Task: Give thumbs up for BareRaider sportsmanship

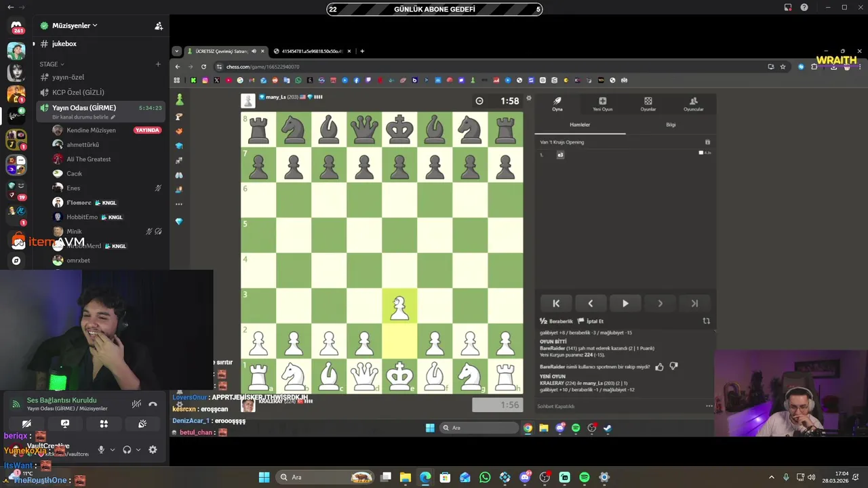Action: pos(659,367)
